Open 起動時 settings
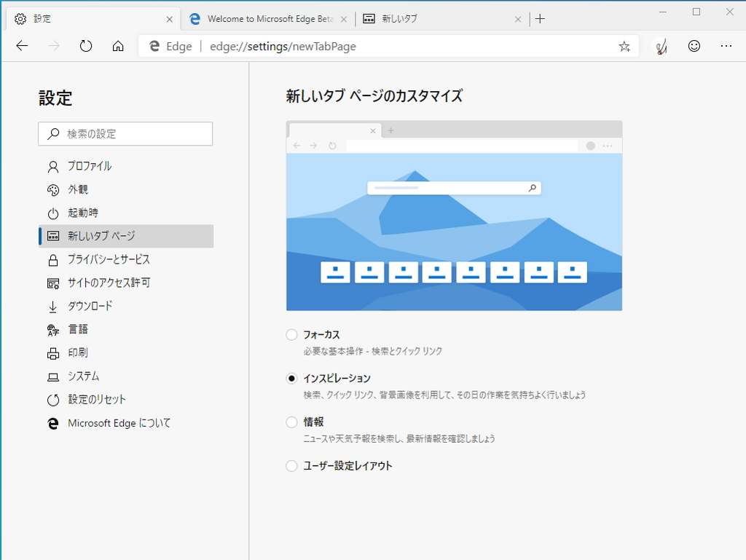This screenshot has height=560, width=746. (x=125, y=213)
